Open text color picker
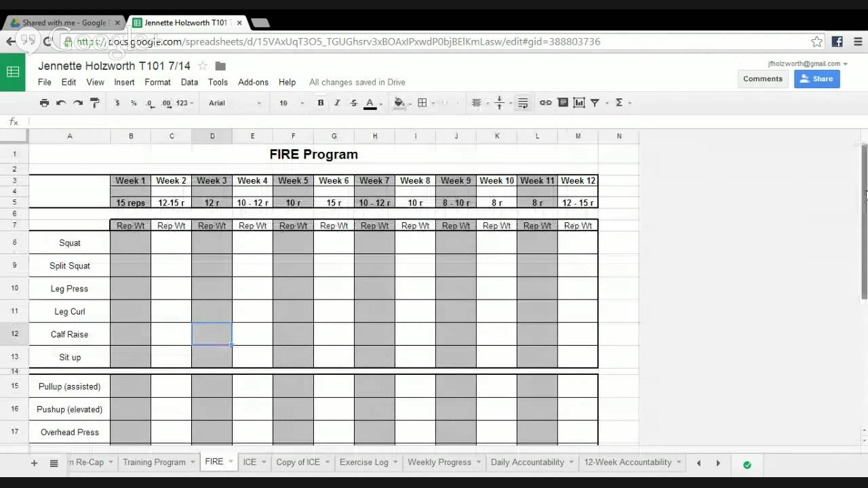Image resolution: width=868 pixels, height=488 pixels. click(372, 103)
